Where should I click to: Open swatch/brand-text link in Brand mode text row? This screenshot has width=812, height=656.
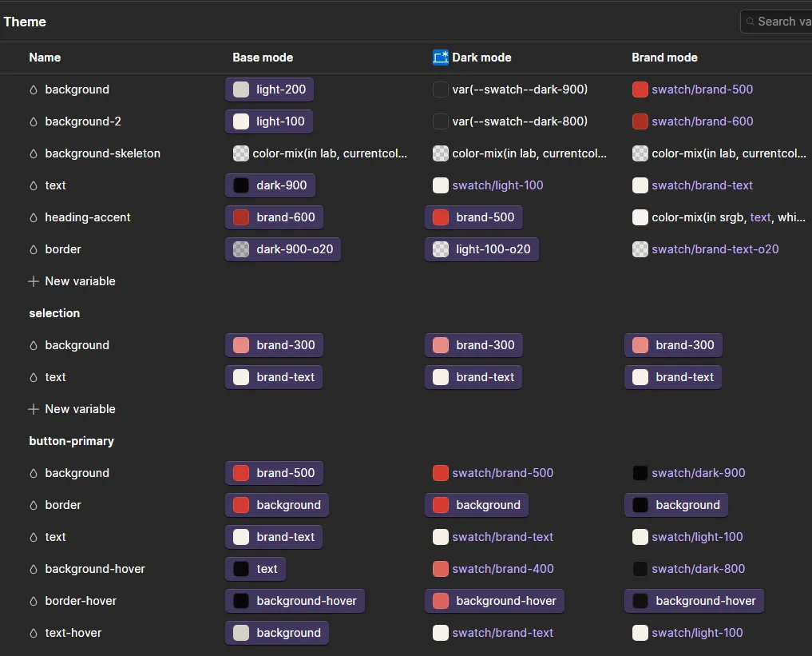[702, 185]
